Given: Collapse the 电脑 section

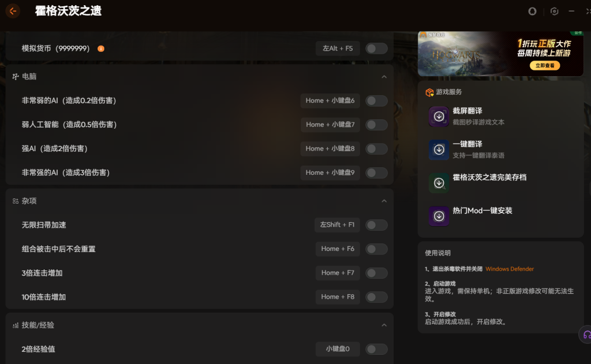Looking at the screenshot, I should 384,77.
